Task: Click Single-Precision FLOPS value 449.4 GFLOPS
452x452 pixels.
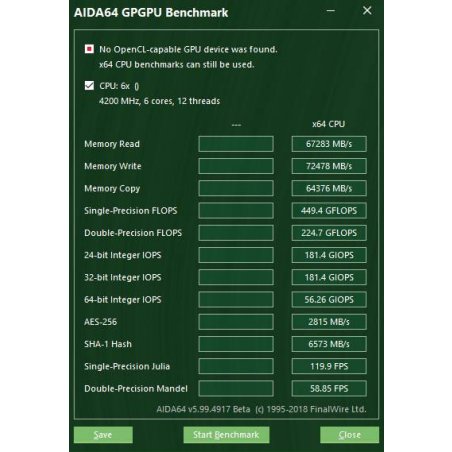Action: coord(329,211)
